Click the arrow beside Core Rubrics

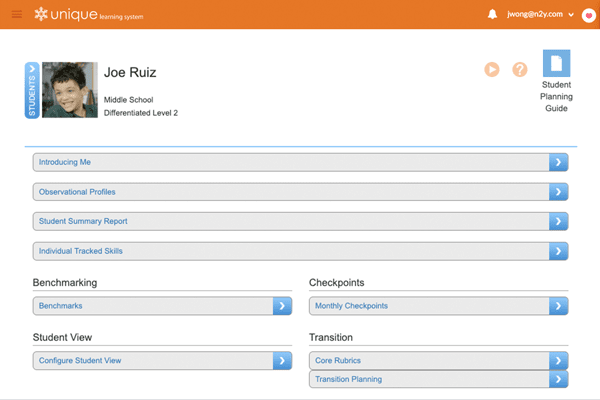(x=558, y=361)
